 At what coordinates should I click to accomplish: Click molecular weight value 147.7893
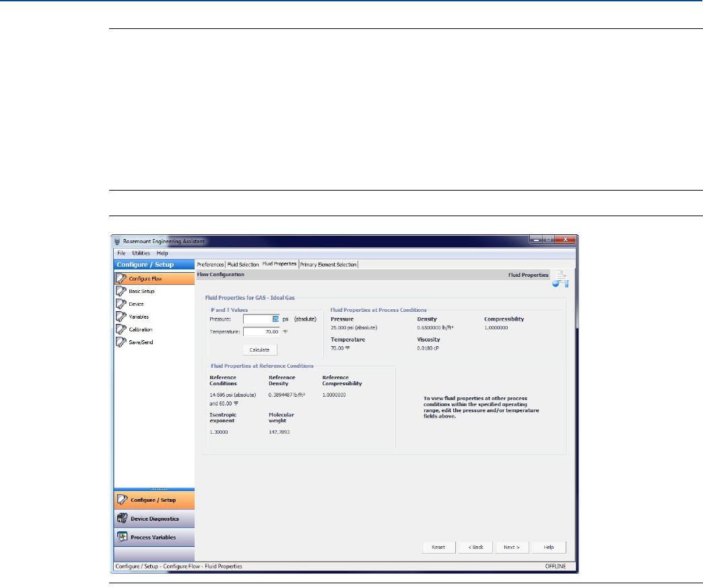pyautogui.click(x=279, y=432)
